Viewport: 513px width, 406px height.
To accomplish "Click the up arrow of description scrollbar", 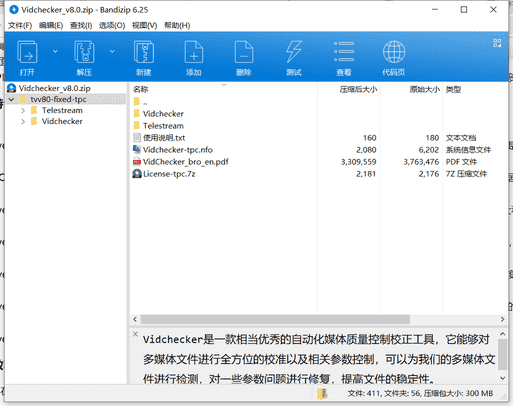I will pyautogui.click(x=503, y=334).
